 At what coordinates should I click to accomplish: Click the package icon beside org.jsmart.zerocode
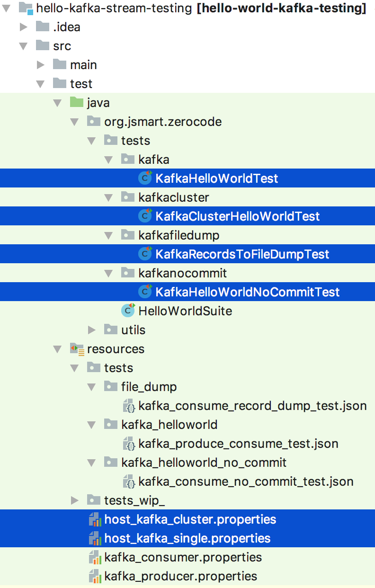pyautogui.click(x=93, y=122)
